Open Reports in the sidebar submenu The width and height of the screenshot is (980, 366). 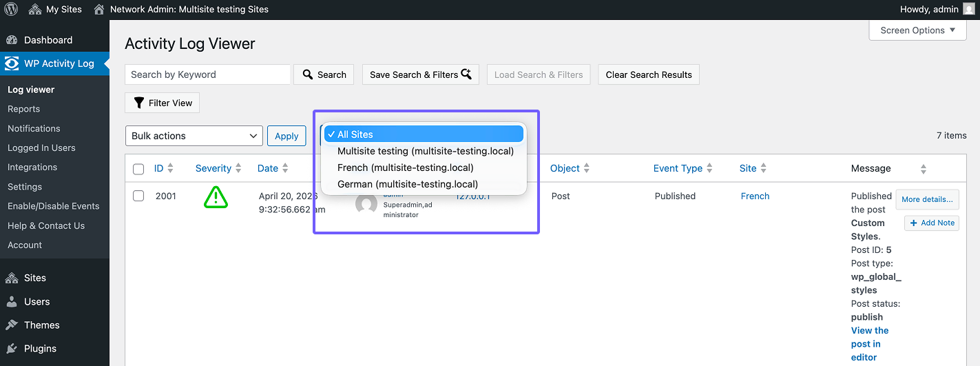pyautogui.click(x=23, y=109)
